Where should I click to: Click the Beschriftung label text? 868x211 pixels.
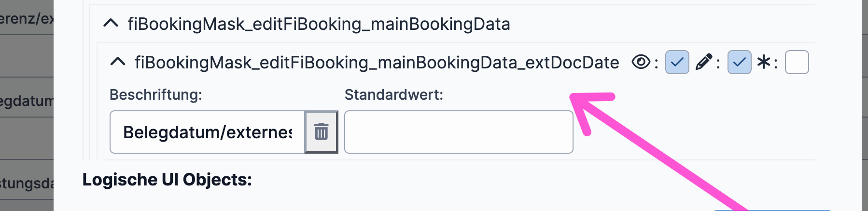(x=155, y=94)
